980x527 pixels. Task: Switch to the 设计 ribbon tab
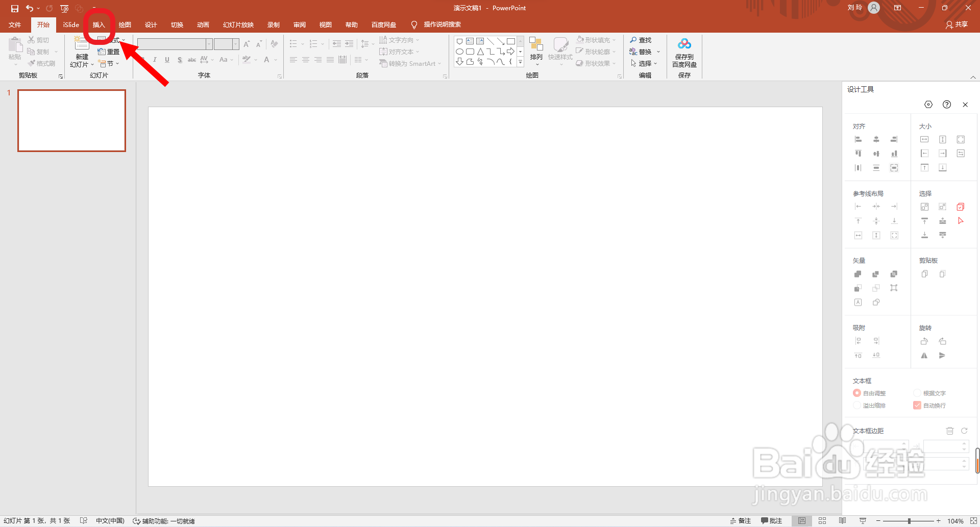click(151, 24)
